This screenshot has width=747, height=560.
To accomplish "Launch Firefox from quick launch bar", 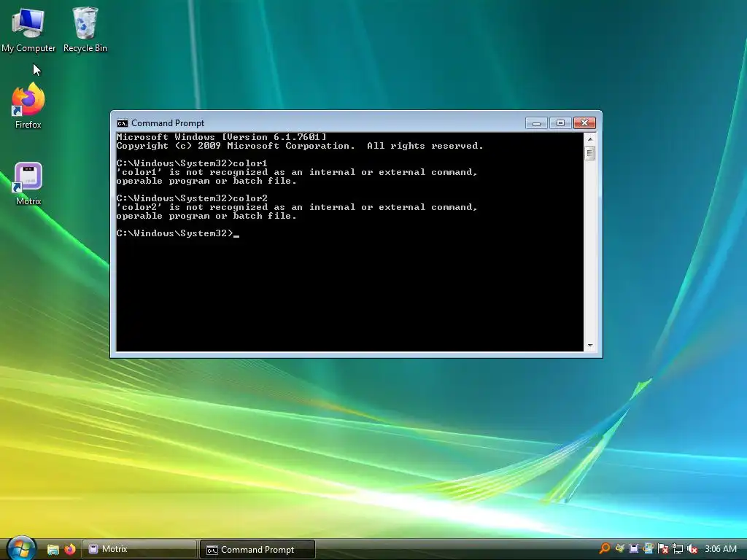I will [x=70, y=550].
